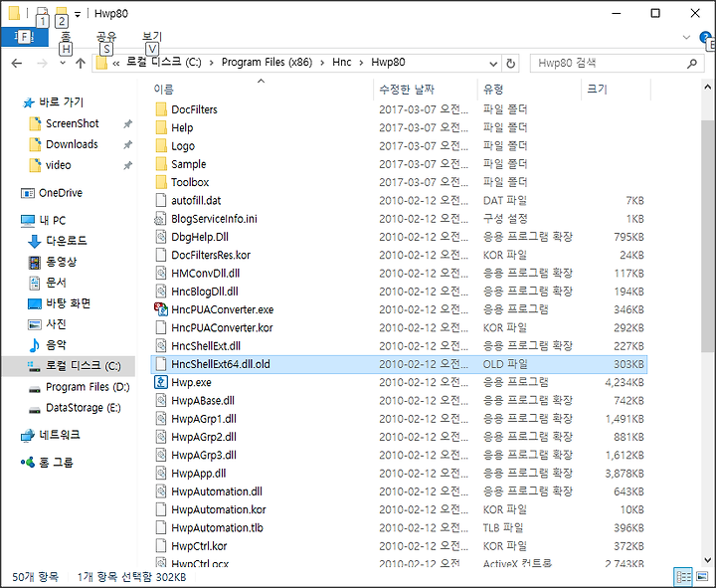Click the Hwp.exe application icon
Viewport: 716px width, 588px height.
point(161,382)
